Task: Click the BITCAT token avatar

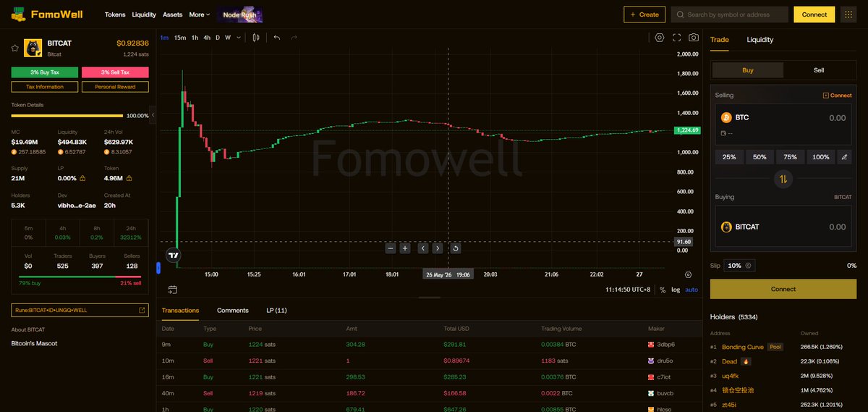Action: click(33, 48)
